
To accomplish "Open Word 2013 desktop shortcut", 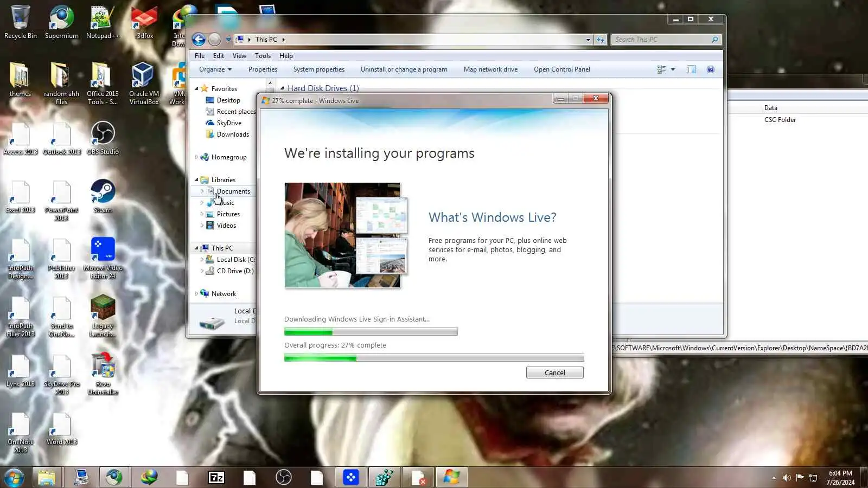I will pos(61,428).
